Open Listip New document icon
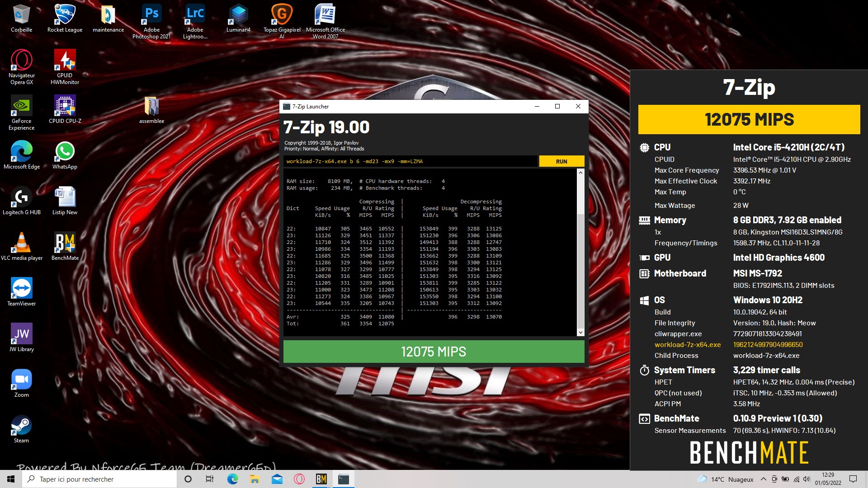868x488 pixels. point(65,201)
